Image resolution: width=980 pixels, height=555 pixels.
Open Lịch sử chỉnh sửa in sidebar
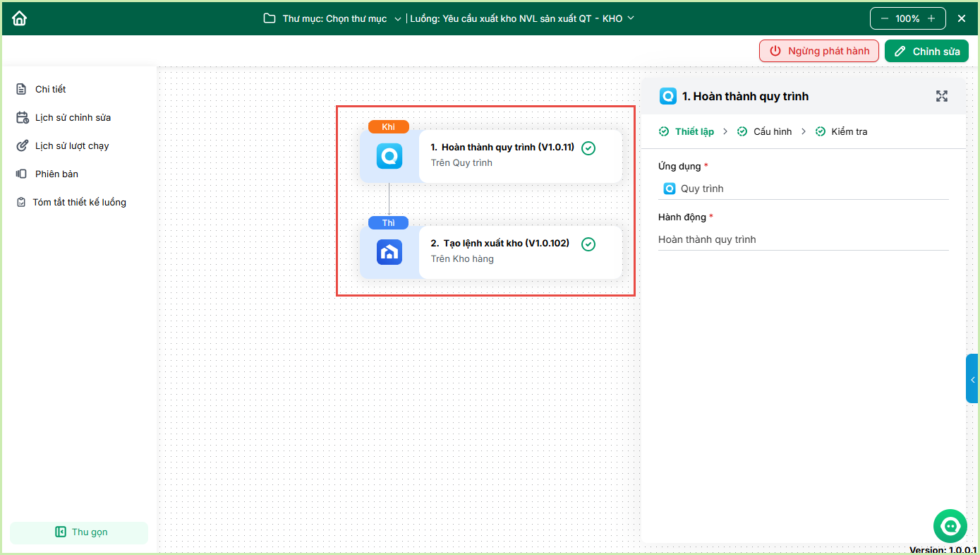click(x=72, y=118)
